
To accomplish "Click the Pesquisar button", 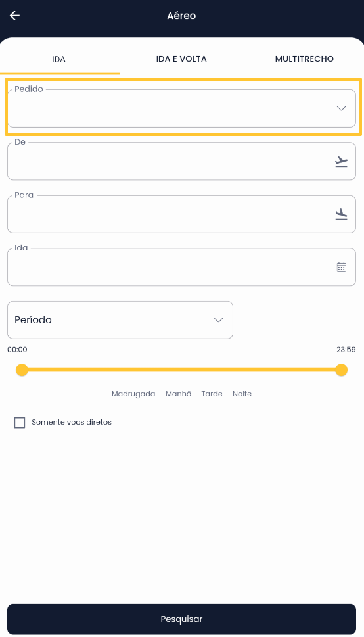I will pyautogui.click(x=181, y=619).
